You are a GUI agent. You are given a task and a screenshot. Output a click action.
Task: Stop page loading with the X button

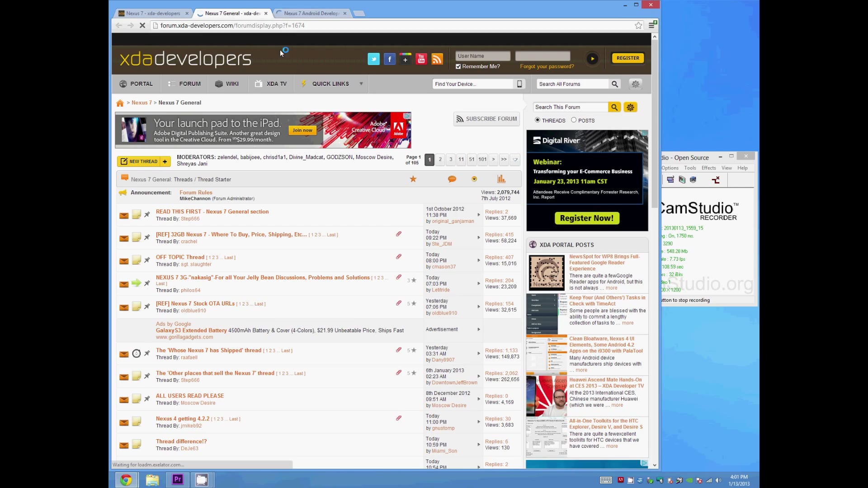pyautogui.click(x=142, y=25)
